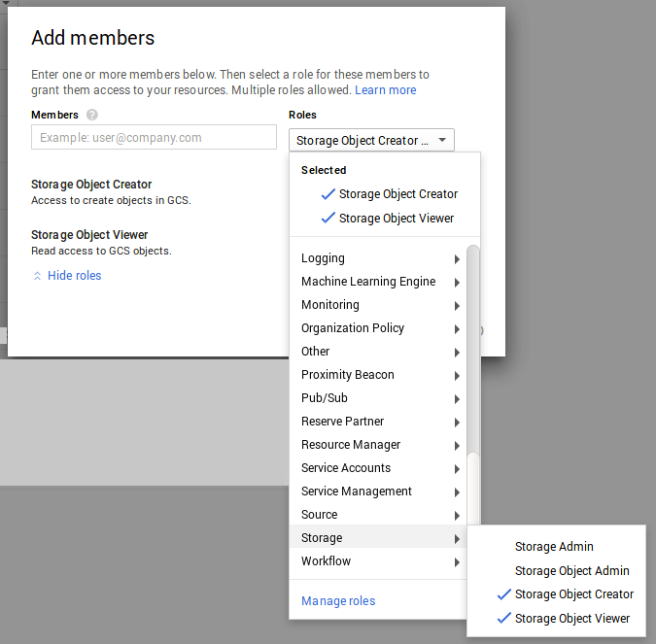The height and width of the screenshot is (644, 656).
Task: Open the Source category
Action: pos(378,515)
